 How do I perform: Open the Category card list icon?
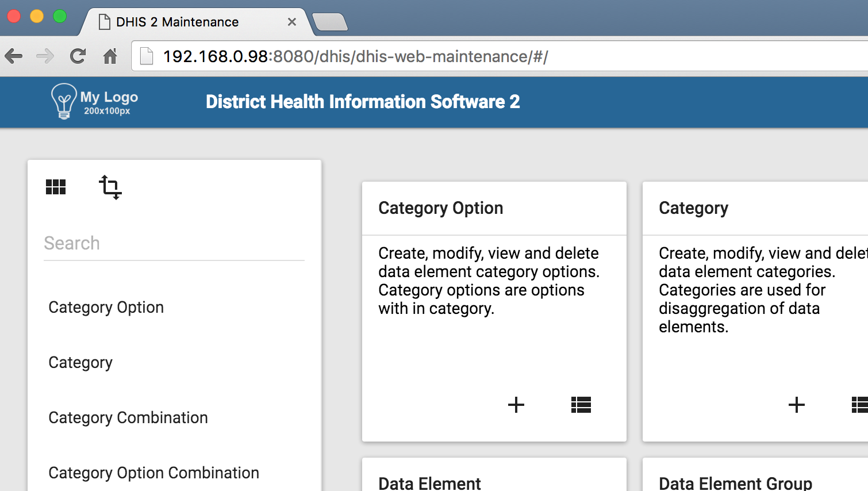[859, 405]
